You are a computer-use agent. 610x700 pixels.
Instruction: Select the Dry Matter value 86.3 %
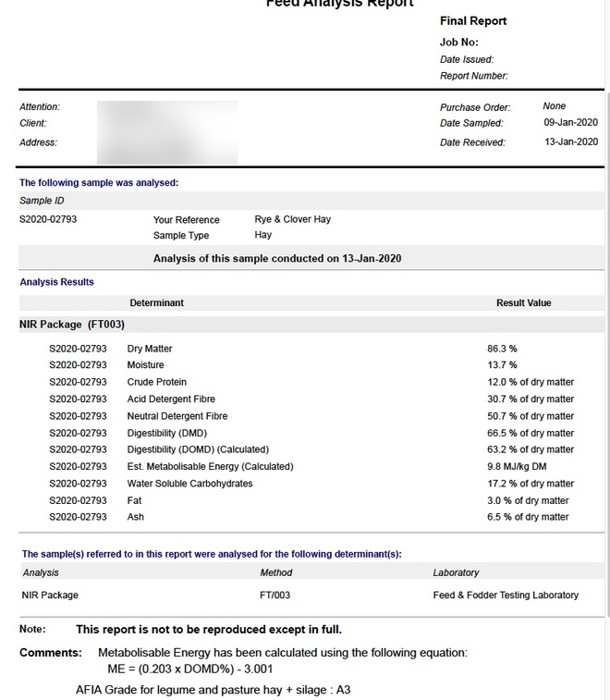pos(502,349)
